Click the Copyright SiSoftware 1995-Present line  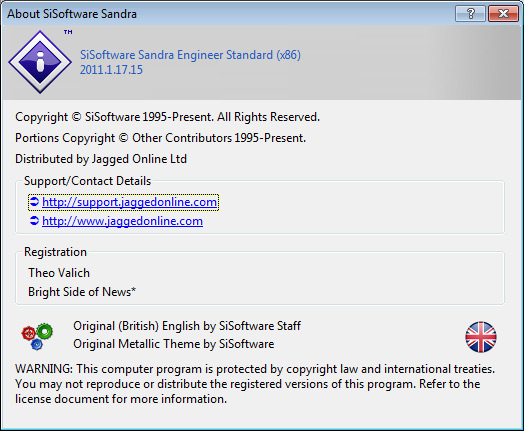[167, 117]
